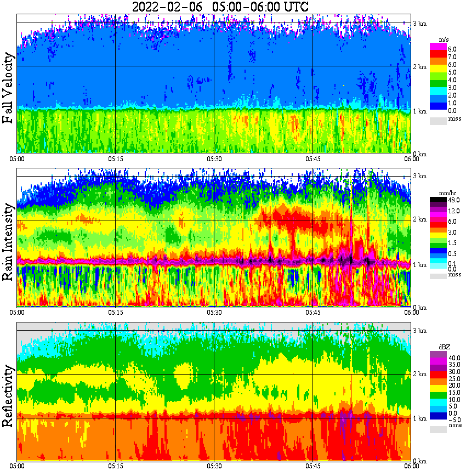Click the "1 km" label of Reflectivity panel
The image size is (466, 476).
[x=420, y=418]
